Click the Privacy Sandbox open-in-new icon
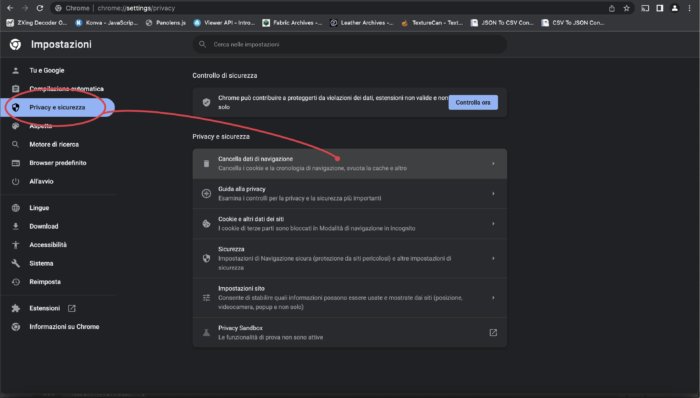The width and height of the screenshot is (700, 398). (x=493, y=332)
